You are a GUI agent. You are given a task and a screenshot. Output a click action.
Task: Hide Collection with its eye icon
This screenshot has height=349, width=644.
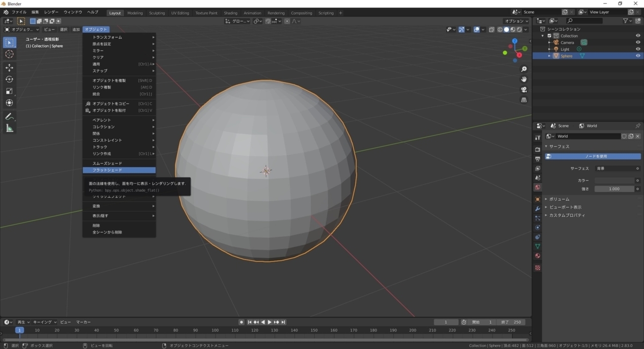(x=638, y=36)
